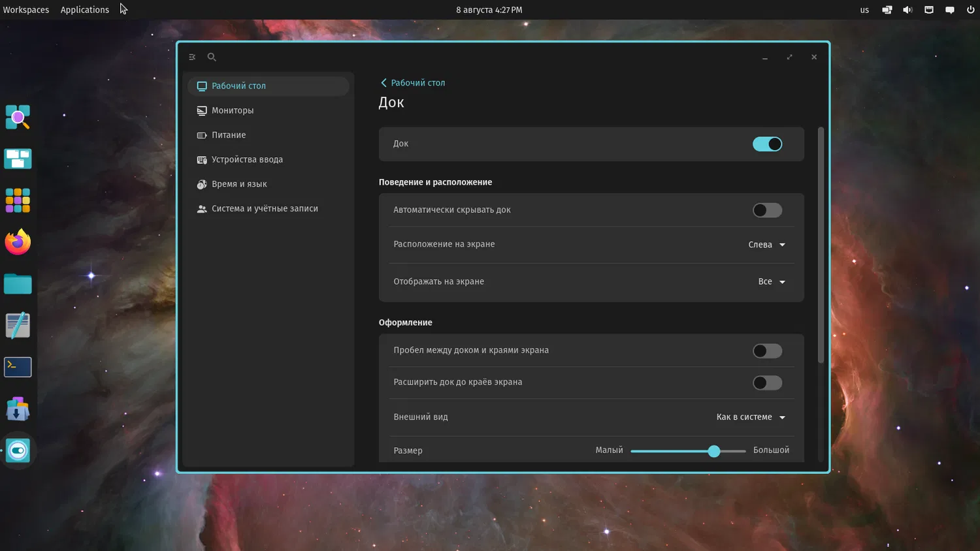Go back to Рабочий стол page
Image resolution: width=980 pixels, height=551 pixels.
412,83
